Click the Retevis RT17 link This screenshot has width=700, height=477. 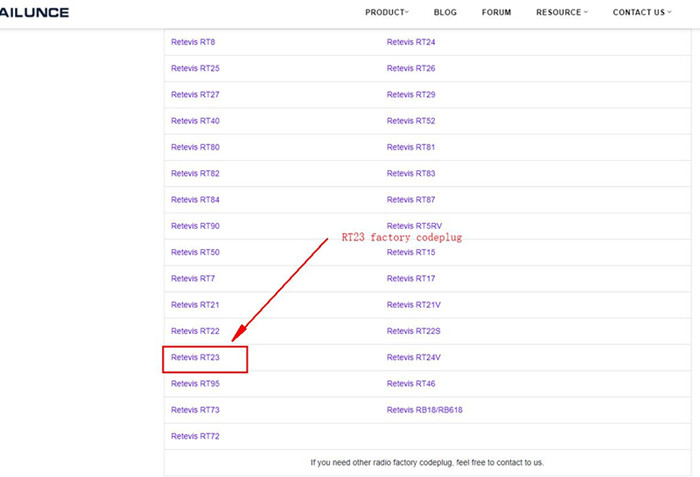coord(411,279)
